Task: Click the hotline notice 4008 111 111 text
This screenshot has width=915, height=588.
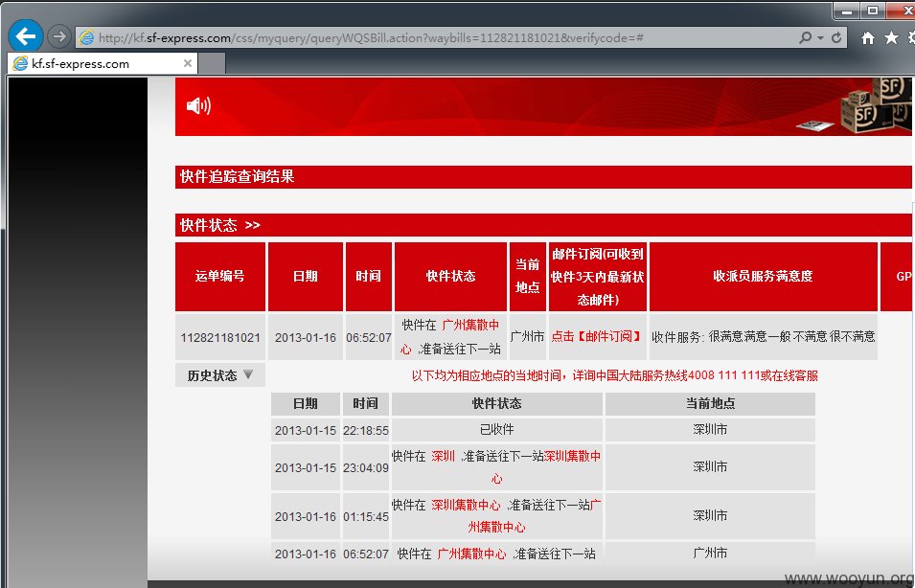Action: (723, 375)
